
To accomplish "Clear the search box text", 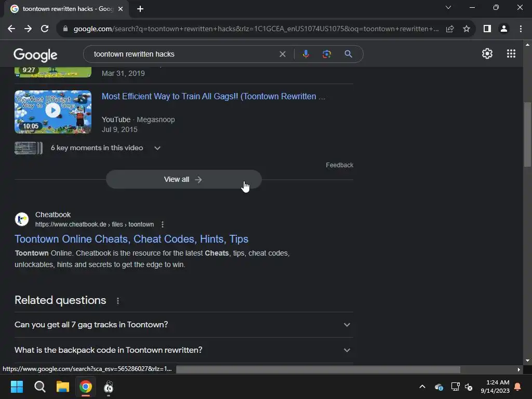I will pos(282,54).
